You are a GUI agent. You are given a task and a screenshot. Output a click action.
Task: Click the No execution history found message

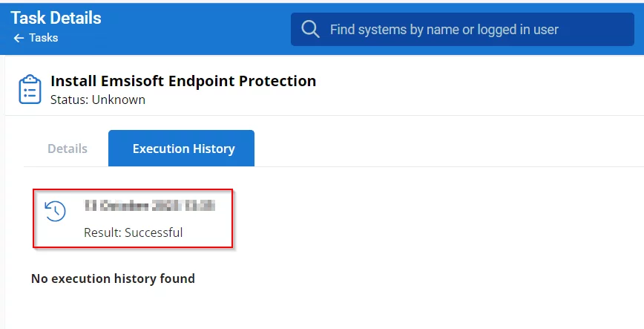click(113, 279)
